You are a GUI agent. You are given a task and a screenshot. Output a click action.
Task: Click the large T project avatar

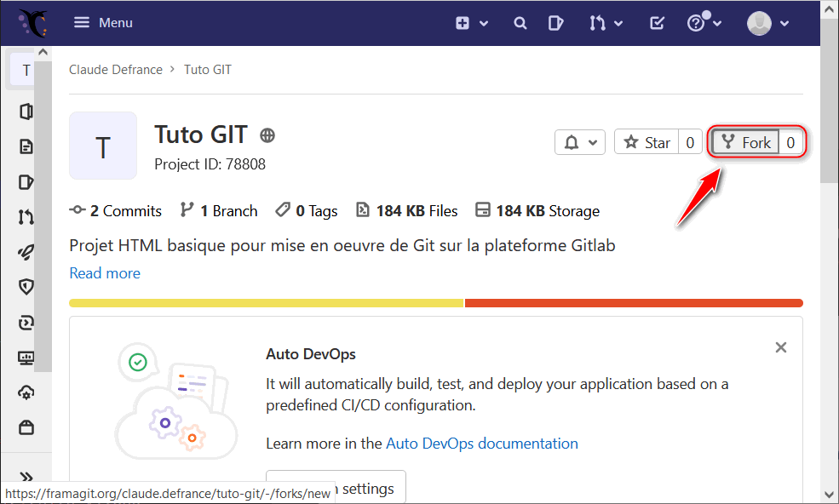pos(103,146)
